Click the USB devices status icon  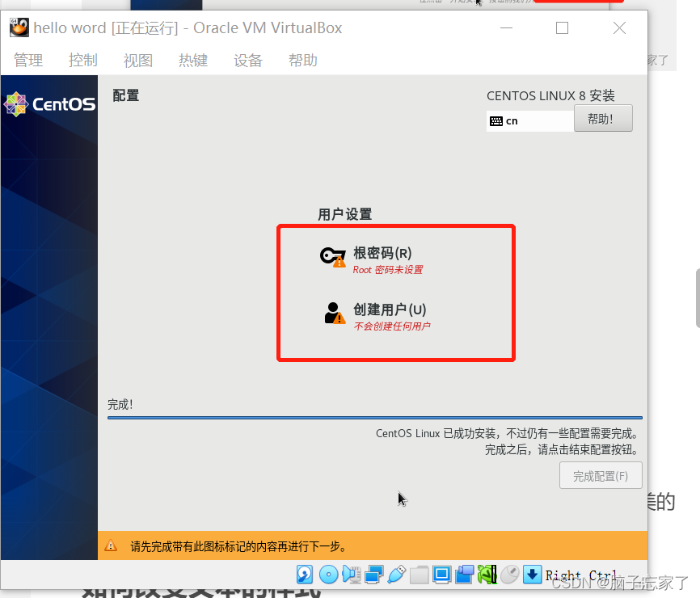(397, 575)
